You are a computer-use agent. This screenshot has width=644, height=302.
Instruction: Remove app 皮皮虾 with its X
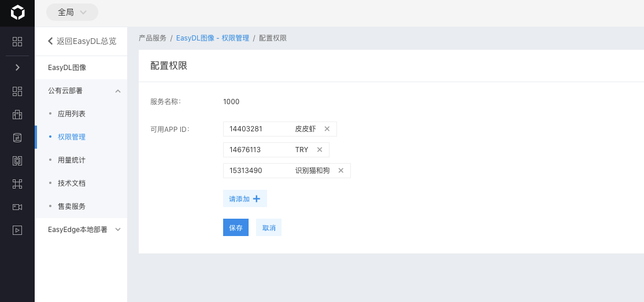(x=327, y=128)
